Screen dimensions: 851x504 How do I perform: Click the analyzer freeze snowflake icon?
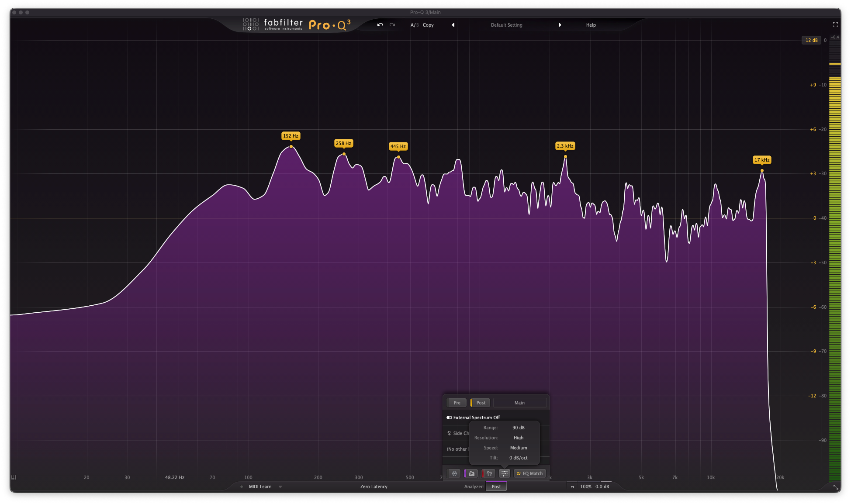click(x=454, y=473)
